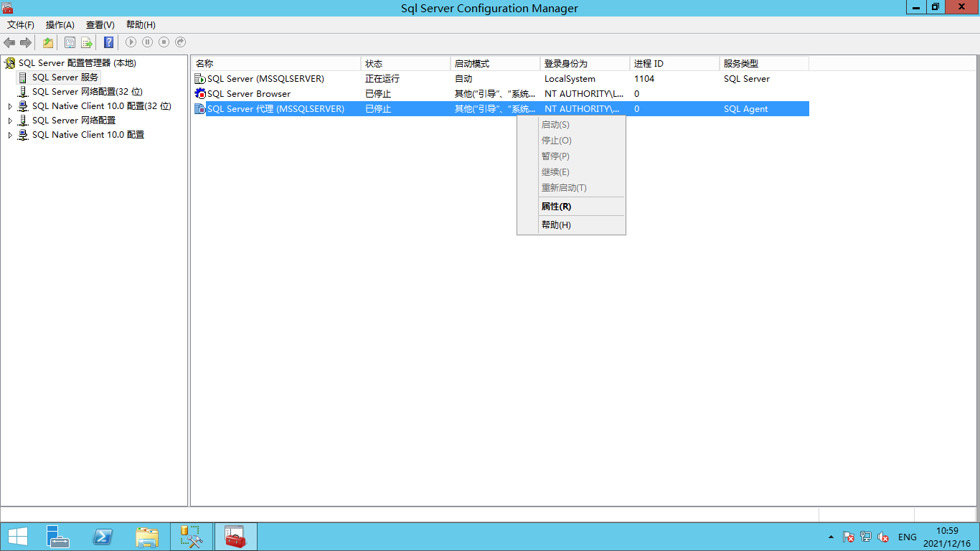Select the SQL Server (MSSQLSERVER) row name
Screen dimensions: 980x551
click(265, 79)
